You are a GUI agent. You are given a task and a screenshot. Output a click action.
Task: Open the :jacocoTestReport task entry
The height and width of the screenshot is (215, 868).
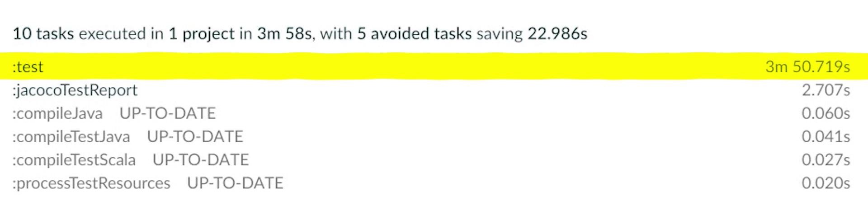pyautogui.click(x=75, y=90)
